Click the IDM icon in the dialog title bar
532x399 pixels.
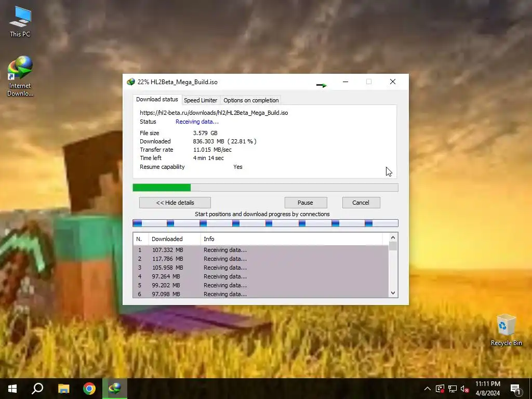tap(130, 82)
